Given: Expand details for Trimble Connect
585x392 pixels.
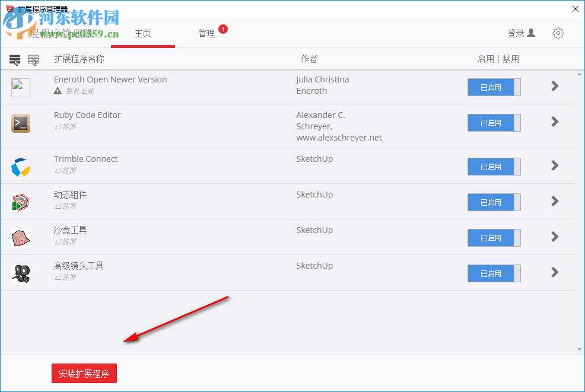Looking at the screenshot, I should point(554,167).
